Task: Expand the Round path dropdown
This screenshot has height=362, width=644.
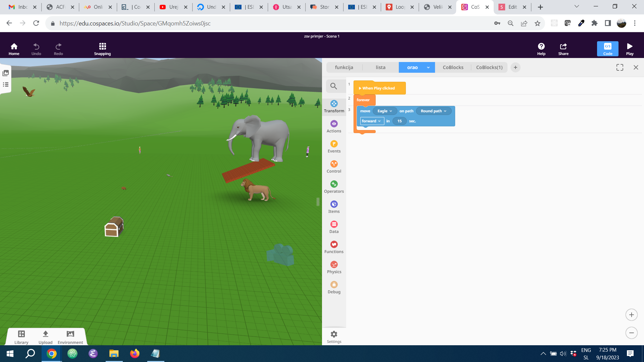Action: click(x=433, y=111)
